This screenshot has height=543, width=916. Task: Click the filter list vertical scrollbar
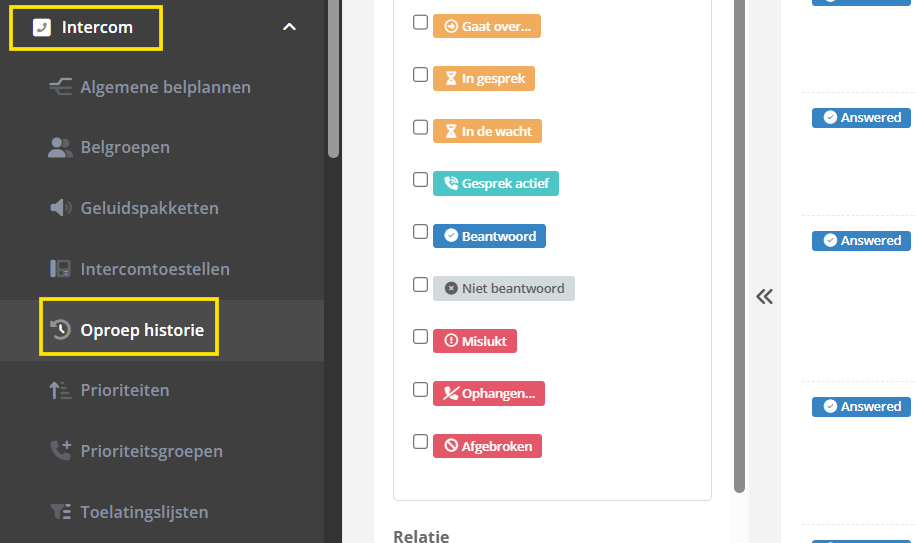click(739, 250)
